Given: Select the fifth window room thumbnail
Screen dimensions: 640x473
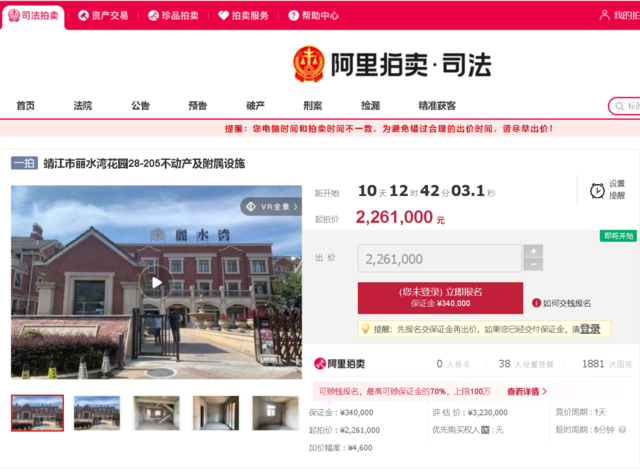Looking at the screenshot, I should (276, 413).
